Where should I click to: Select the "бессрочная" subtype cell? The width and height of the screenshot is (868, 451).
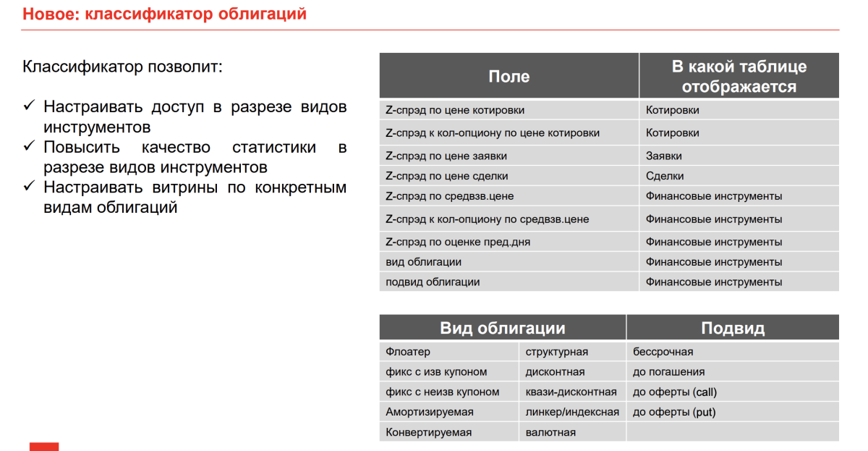coord(663,352)
